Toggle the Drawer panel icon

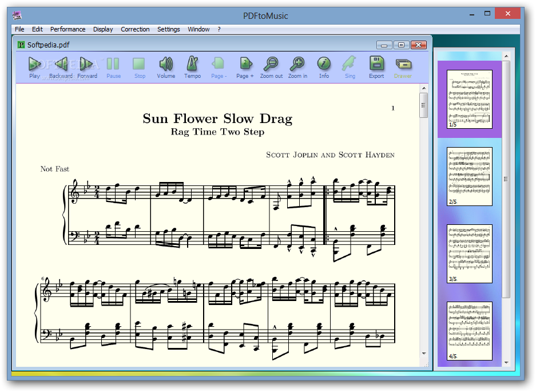(403, 64)
